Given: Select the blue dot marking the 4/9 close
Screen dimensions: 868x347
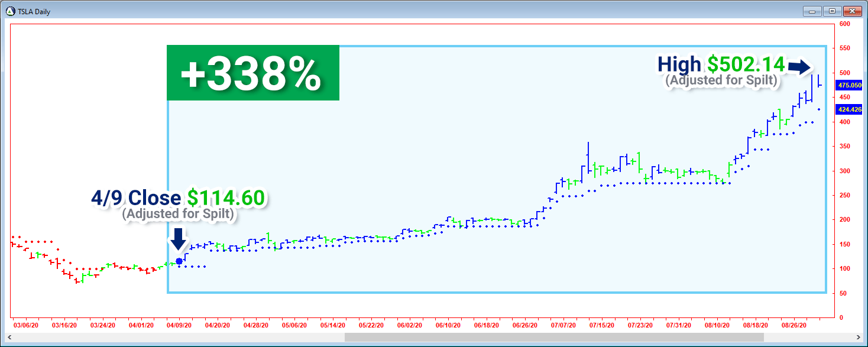Looking at the screenshot, I should click(x=179, y=260).
